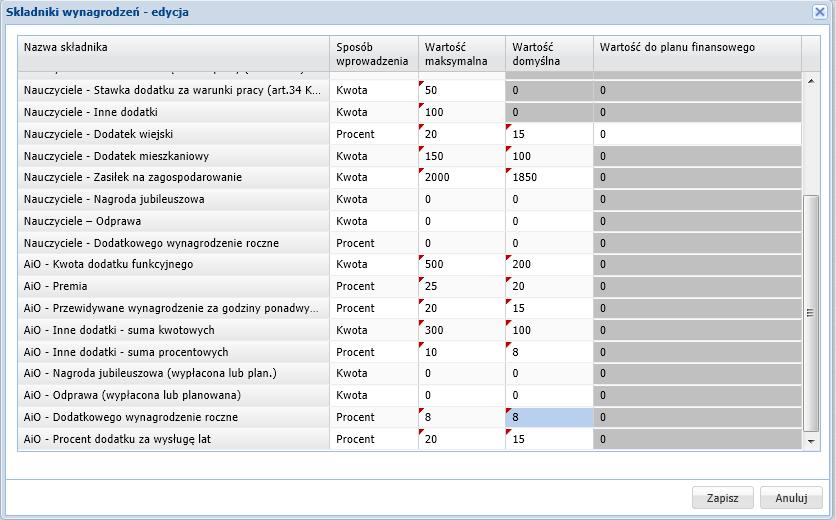The image size is (836, 520).
Task: Edit maximum value 2000 for Zasiłek na zagospodarowanie
Action: tap(462, 177)
